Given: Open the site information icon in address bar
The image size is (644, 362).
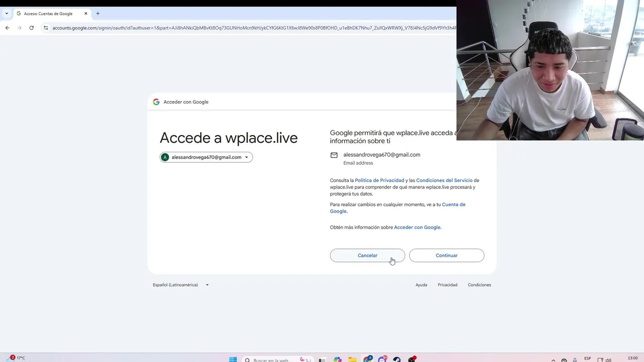Looking at the screenshot, I should [46, 28].
